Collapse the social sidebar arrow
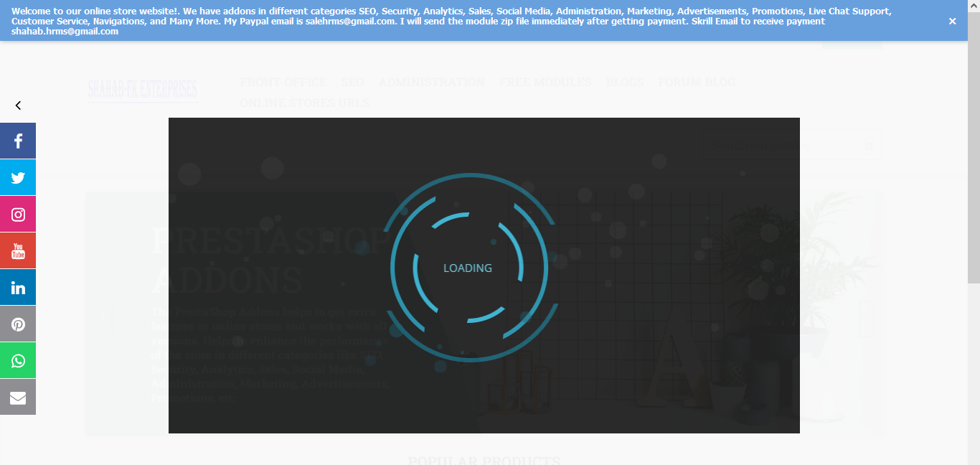The image size is (980, 465). click(x=18, y=105)
